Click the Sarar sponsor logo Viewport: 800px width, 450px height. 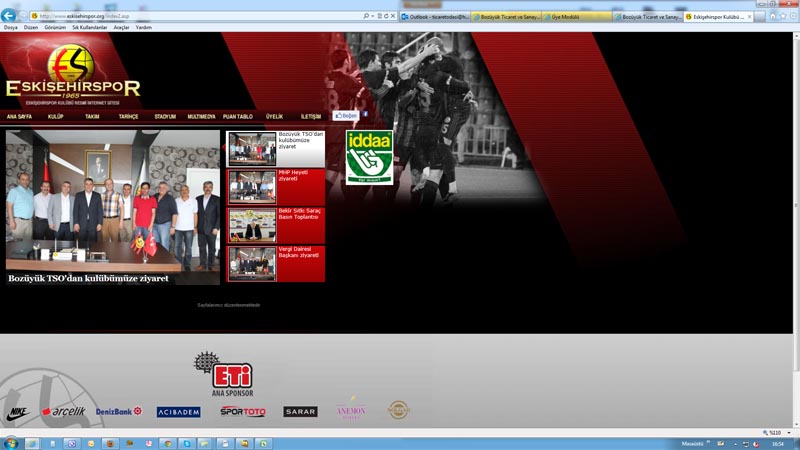tap(300, 411)
